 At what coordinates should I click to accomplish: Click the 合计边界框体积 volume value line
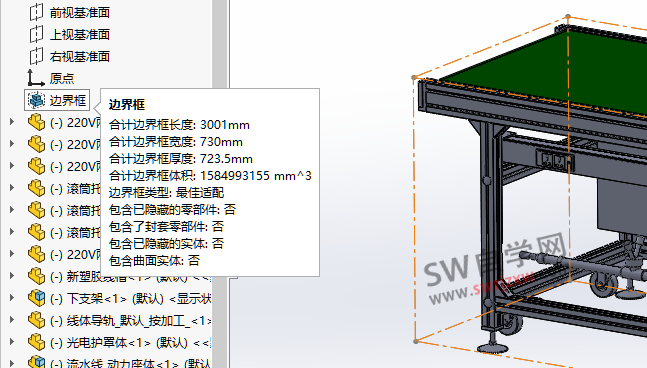210,176
